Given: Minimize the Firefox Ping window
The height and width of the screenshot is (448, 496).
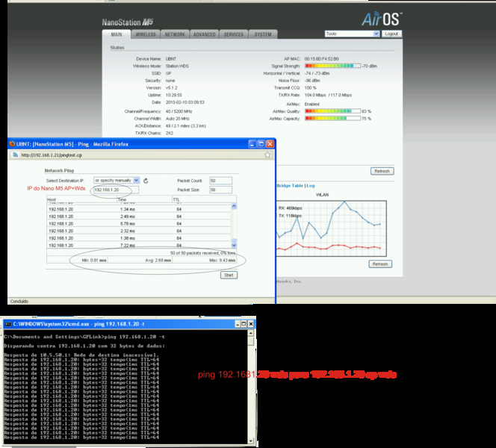Looking at the screenshot, I should coord(252,144).
